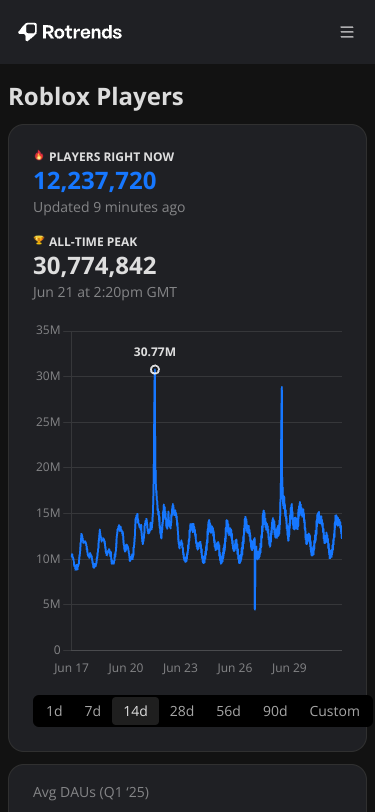This screenshot has height=812, width=375.
Task: Click the 35M y-axis label
Action: coord(49,330)
